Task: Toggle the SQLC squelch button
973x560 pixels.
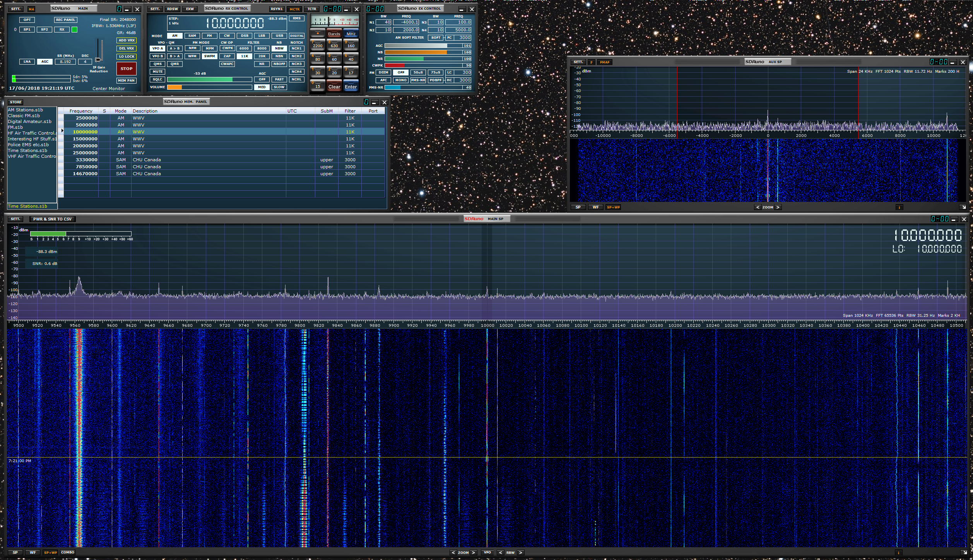Action: pyautogui.click(x=157, y=79)
